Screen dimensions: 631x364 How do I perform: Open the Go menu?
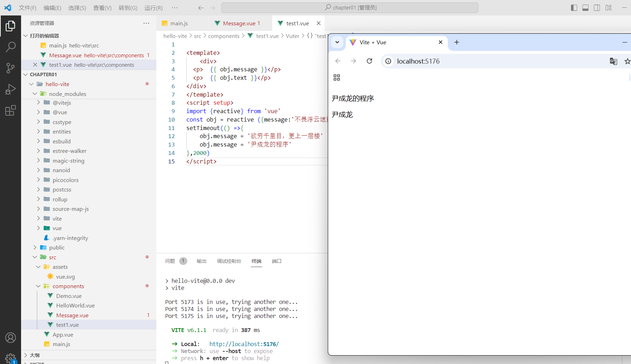pyautogui.click(x=128, y=8)
